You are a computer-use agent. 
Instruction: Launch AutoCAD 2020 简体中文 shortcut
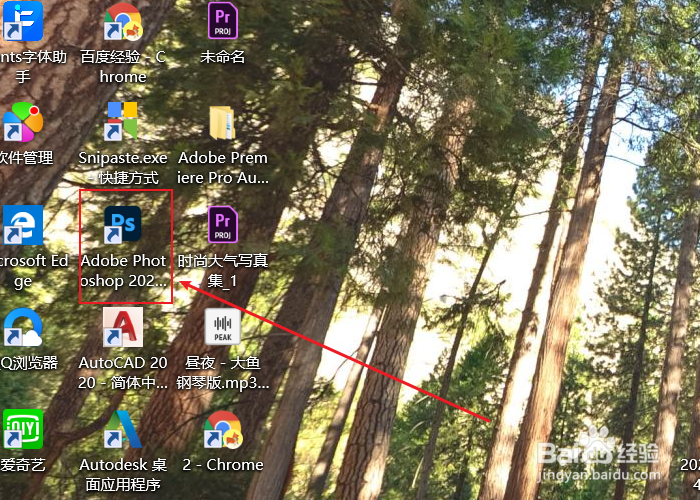[x=123, y=327]
